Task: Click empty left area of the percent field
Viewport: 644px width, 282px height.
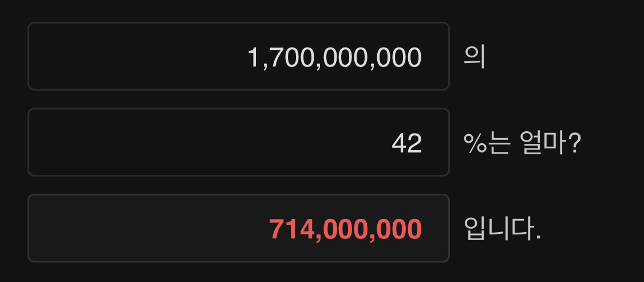Action: point(206,142)
